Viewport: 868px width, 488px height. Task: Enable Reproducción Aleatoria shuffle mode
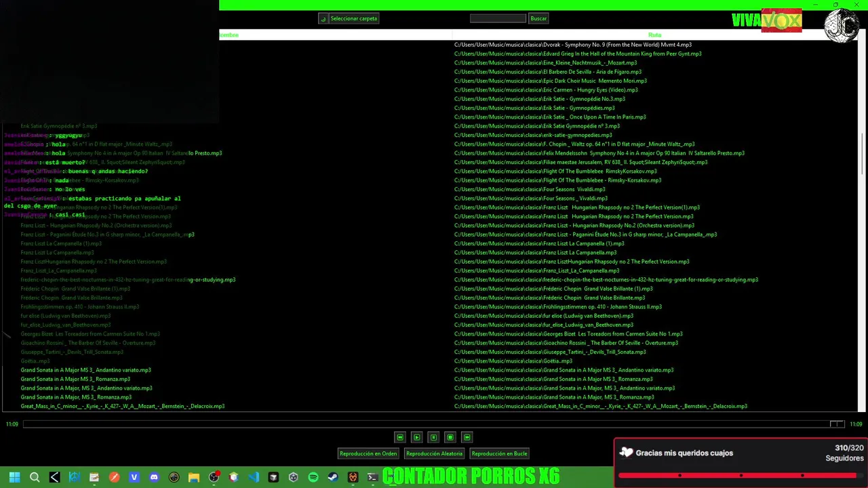coord(434,453)
